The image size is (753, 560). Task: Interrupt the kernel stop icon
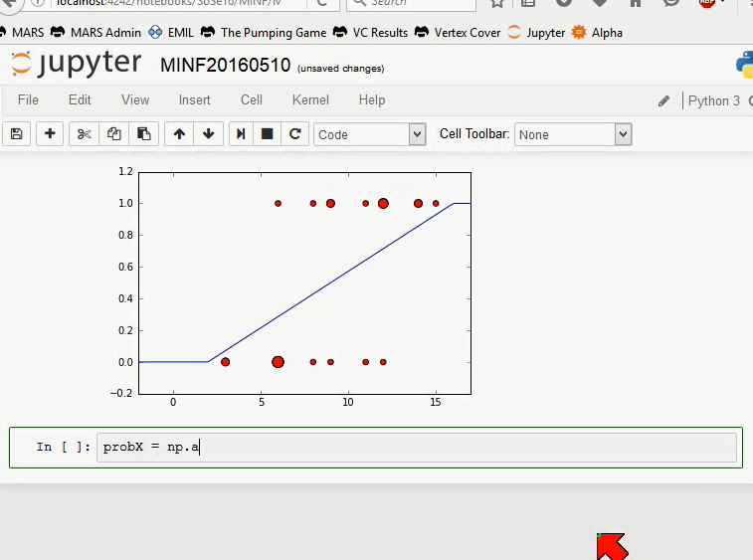[x=267, y=134]
